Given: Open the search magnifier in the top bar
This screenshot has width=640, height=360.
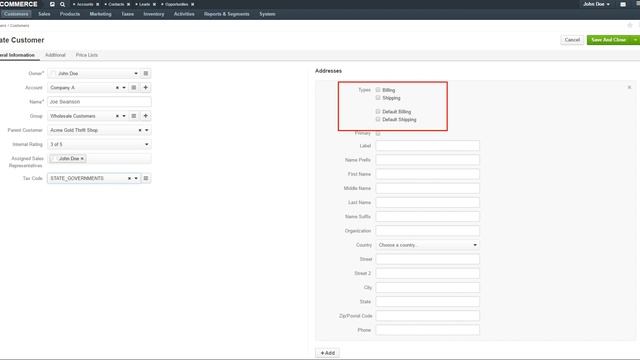Looking at the screenshot, I should click(62, 4).
